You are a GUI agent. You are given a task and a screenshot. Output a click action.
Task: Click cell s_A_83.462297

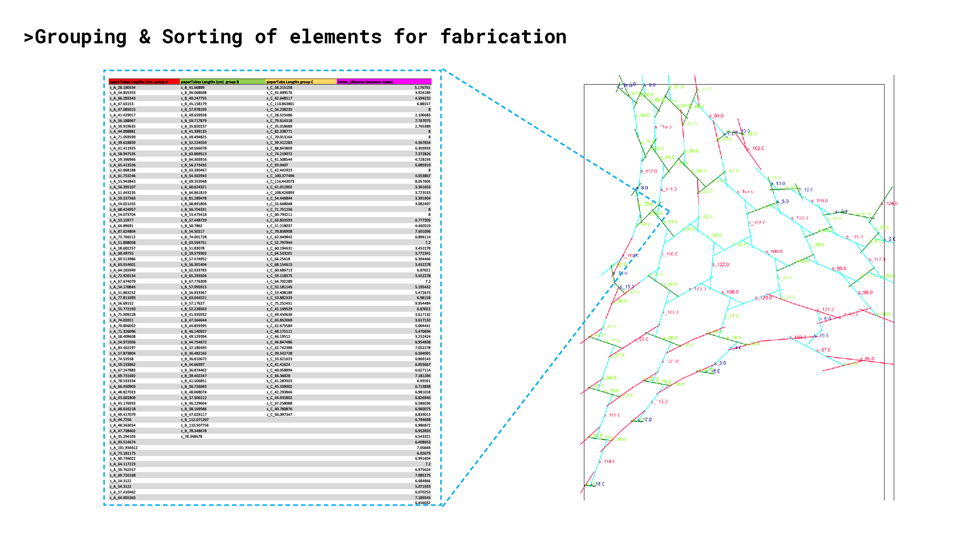pos(122,348)
